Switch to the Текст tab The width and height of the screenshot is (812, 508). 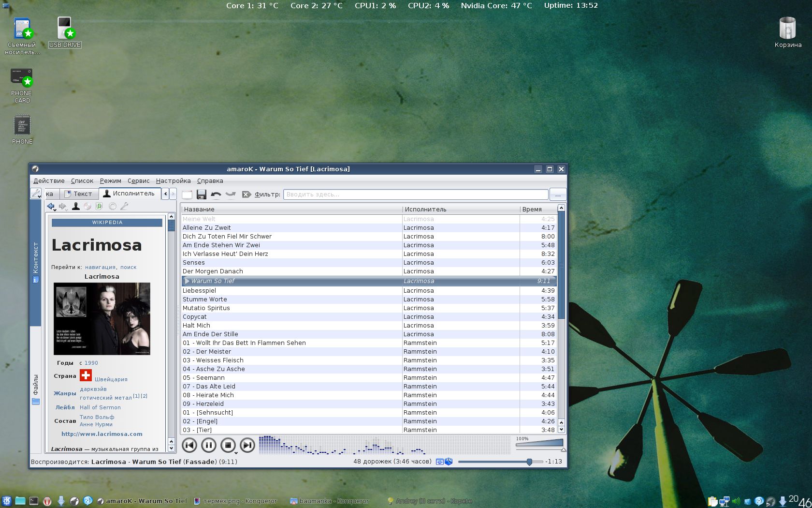[x=79, y=194]
